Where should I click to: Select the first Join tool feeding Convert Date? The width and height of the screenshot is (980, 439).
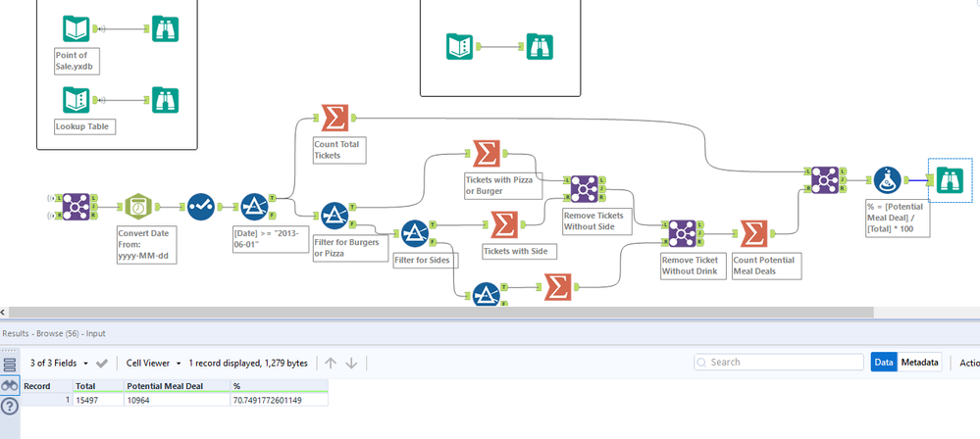(76, 207)
